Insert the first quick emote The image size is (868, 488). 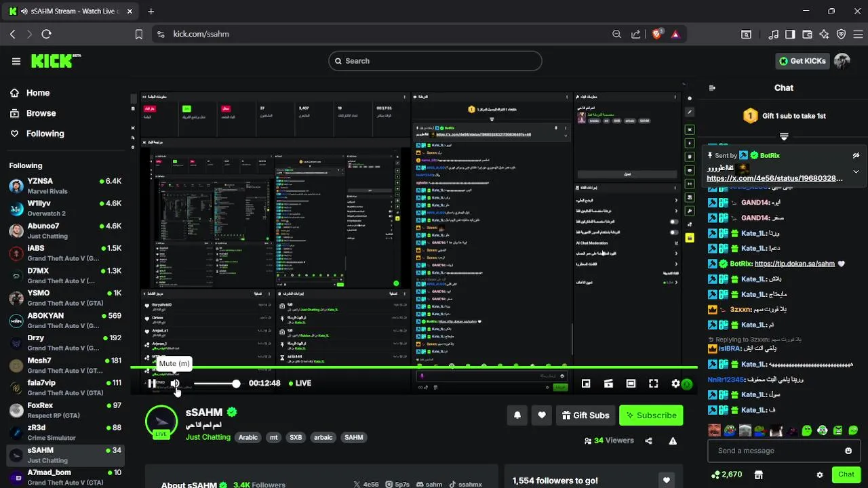pos(714,430)
